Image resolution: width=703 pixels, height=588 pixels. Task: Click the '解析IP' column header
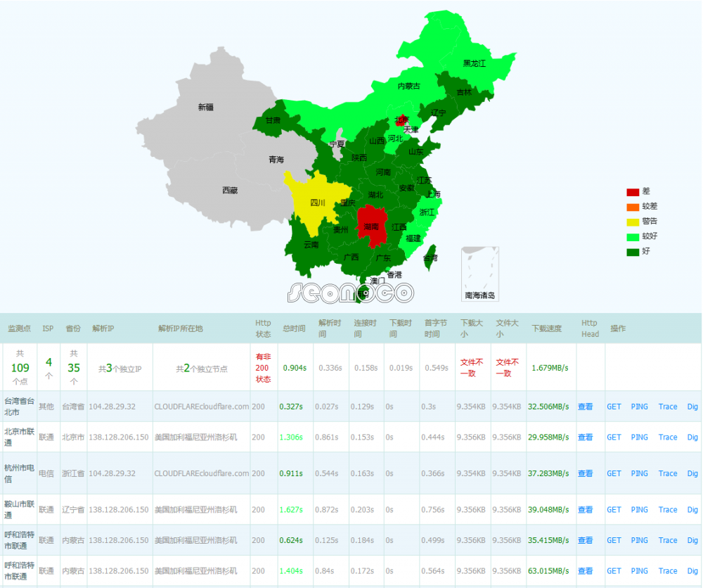[103, 328]
